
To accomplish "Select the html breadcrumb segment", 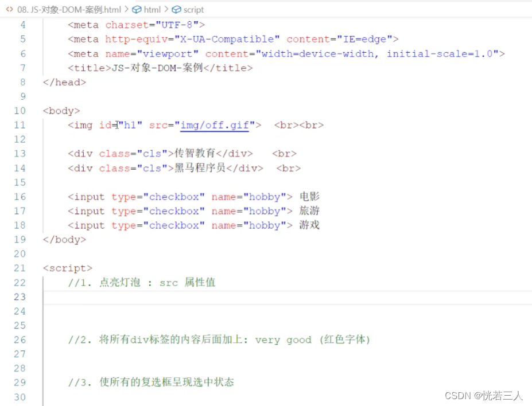I will 152,10.
